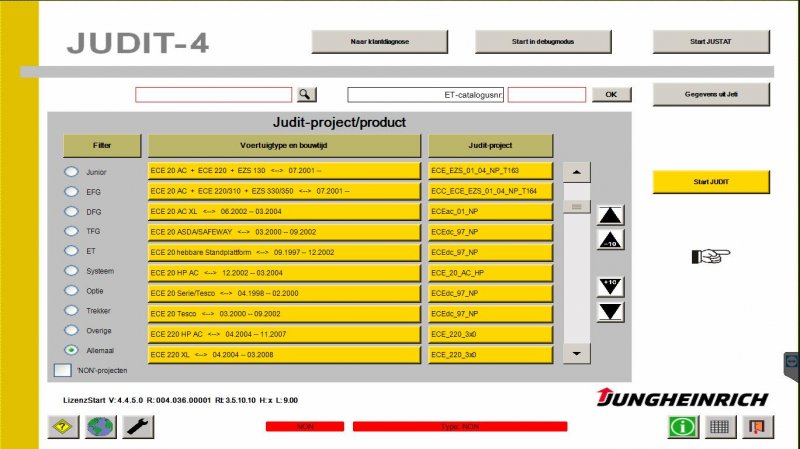Click the Judit-project column header
This screenshot has width=800, height=449.
point(490,145)
